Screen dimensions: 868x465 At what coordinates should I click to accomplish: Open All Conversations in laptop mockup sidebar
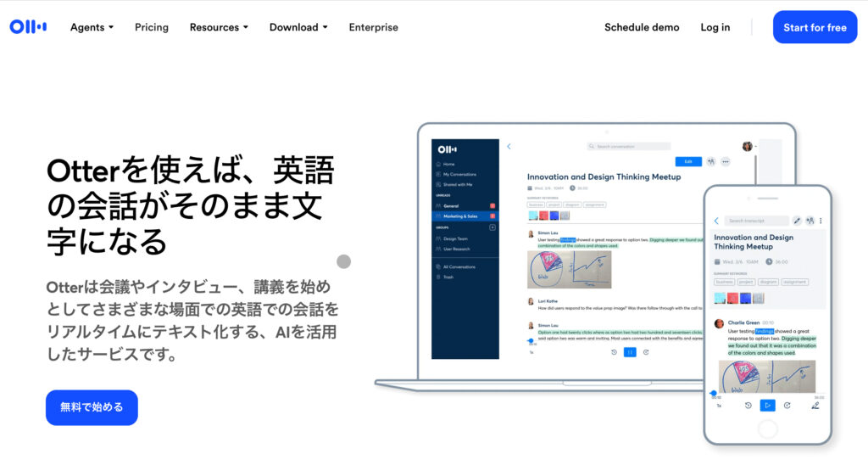456,266
